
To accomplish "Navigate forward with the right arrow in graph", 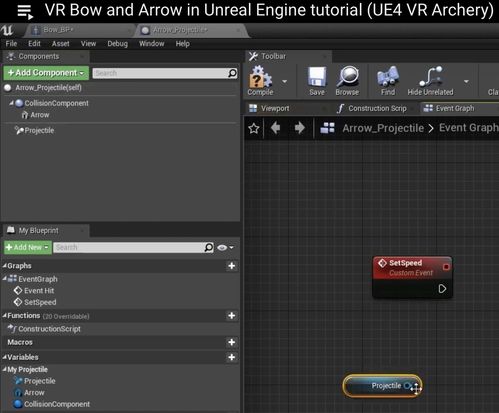I will tap(299, 128).
